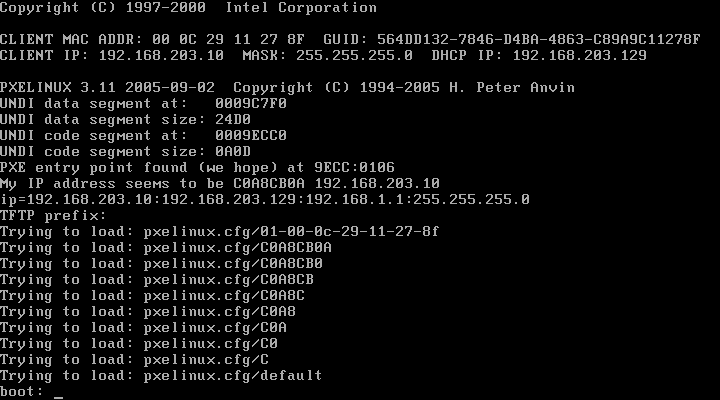Click the pxelinux.cfg/C0A8 line

[148, 311]
